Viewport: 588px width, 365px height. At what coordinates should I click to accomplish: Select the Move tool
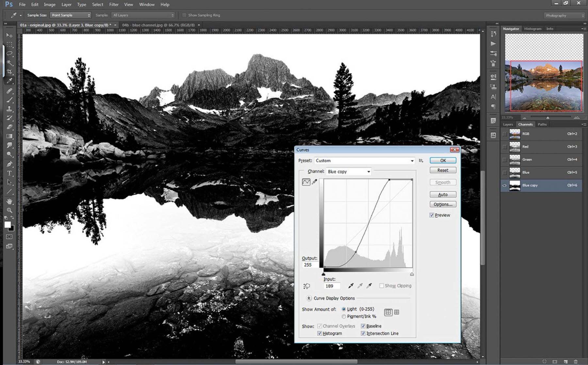(9, 35)
